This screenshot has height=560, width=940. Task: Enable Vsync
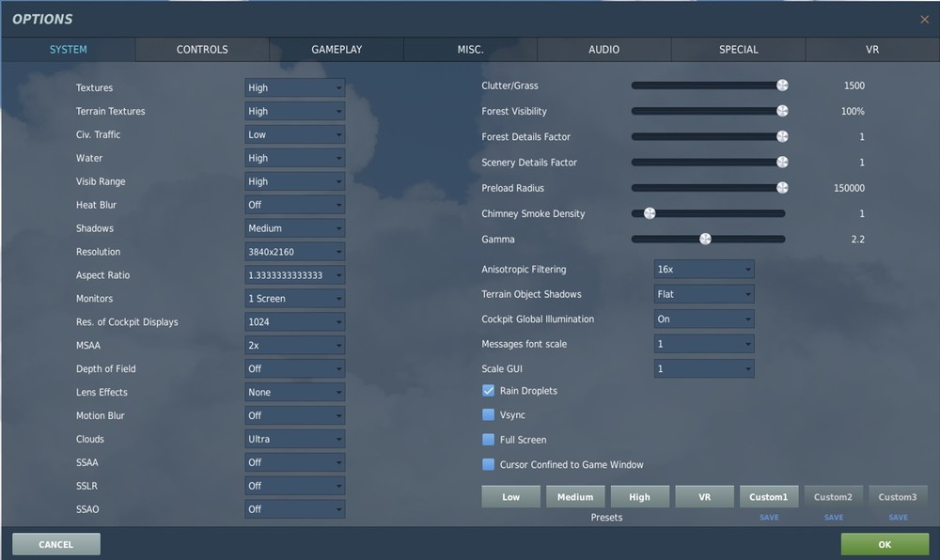pyautogui.click(x=488, y=414)
